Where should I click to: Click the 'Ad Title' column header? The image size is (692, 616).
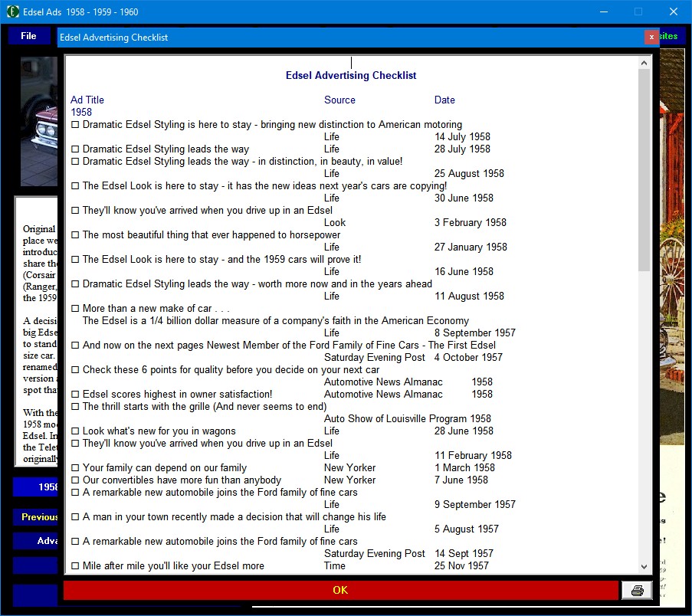(x=87, y=100)
